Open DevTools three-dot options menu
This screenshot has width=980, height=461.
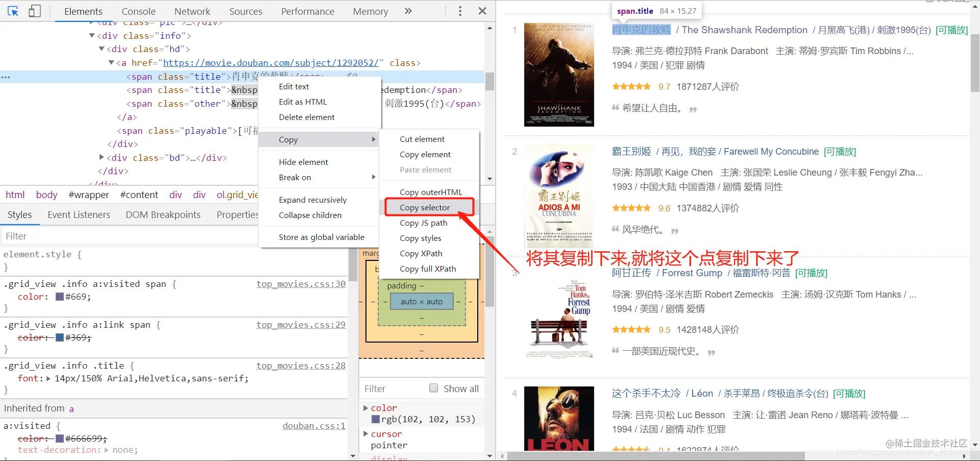[460, 11]
